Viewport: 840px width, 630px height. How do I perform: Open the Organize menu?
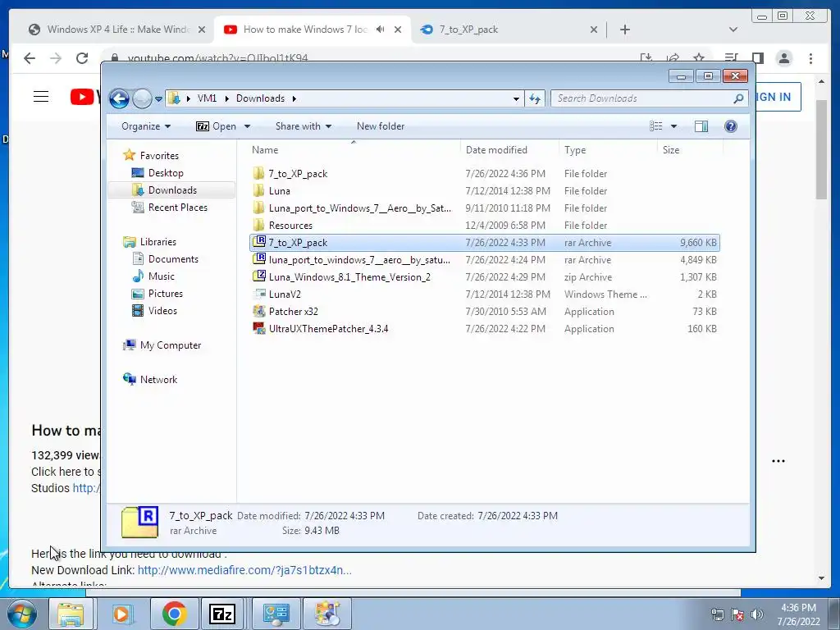point(146,126)
